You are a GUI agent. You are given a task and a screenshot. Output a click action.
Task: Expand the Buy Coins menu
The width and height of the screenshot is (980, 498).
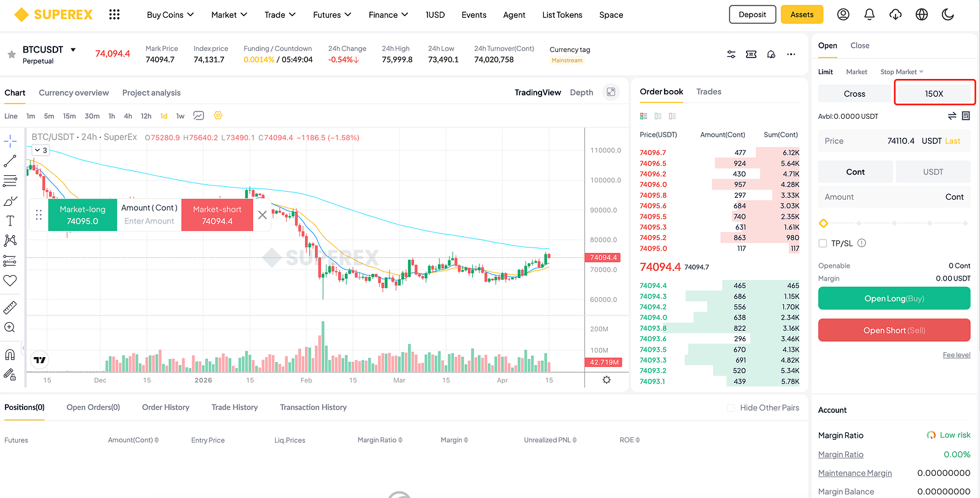170,15
